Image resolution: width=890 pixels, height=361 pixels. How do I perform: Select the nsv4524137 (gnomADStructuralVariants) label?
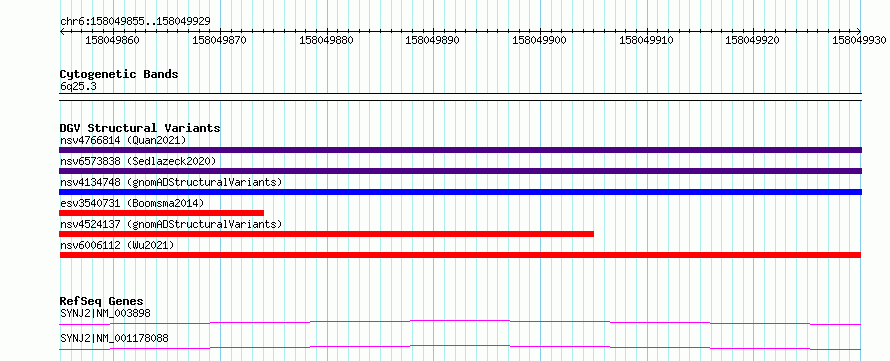pyautogui.click(x=171, y=224)
